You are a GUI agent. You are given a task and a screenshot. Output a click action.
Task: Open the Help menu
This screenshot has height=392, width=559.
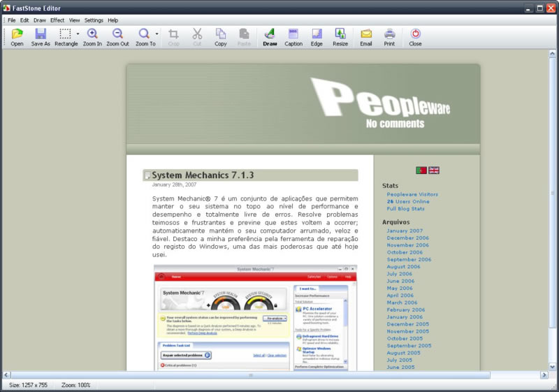112,20
